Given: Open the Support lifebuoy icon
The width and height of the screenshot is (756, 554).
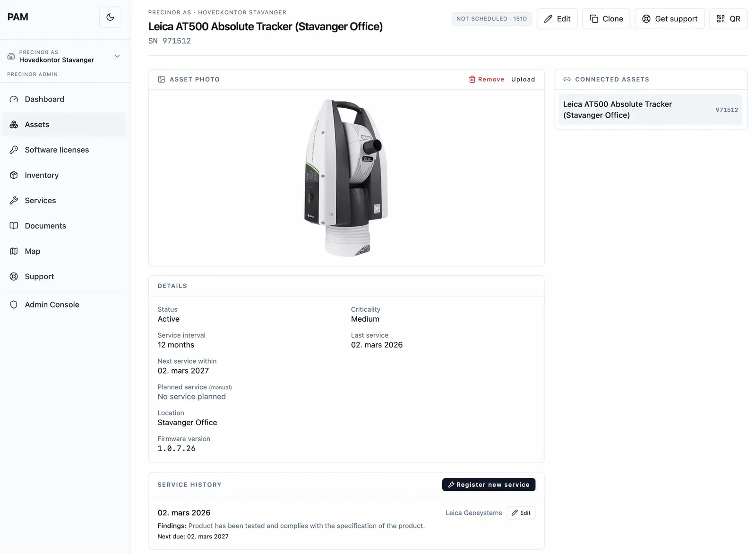Looking at the screenshot, I should tap(14, 277).
